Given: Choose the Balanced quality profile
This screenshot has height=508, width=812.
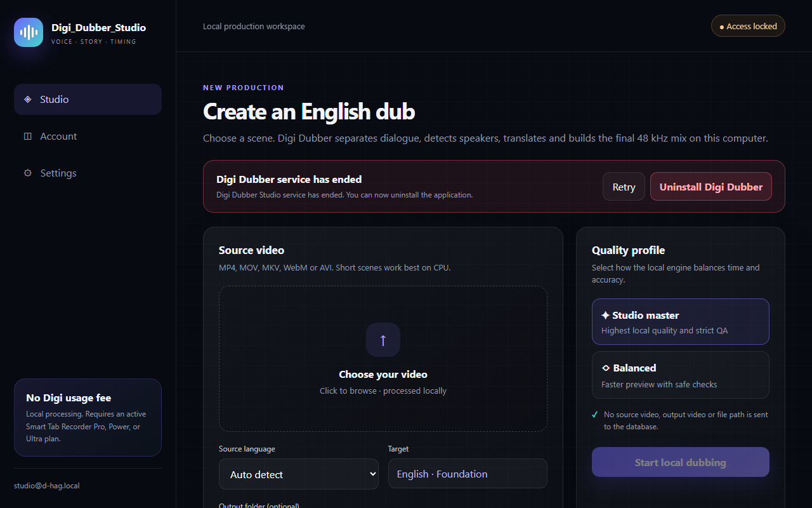Looking at the screenshot, I should pos(681,375).
